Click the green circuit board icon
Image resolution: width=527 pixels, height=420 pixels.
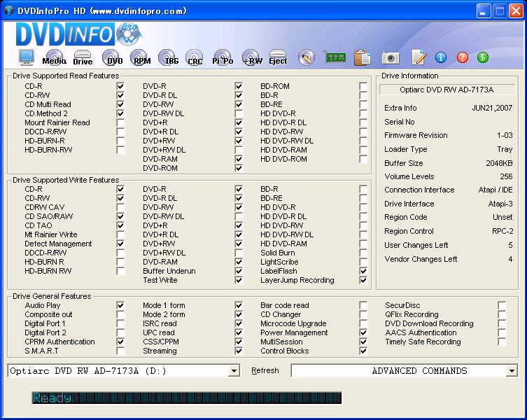point(335,57)
